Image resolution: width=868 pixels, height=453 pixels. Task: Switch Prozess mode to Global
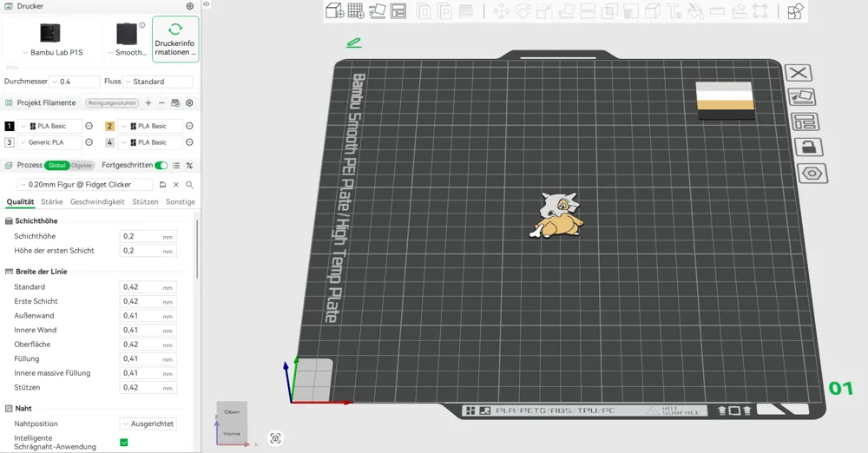click(x=56, y=165)
